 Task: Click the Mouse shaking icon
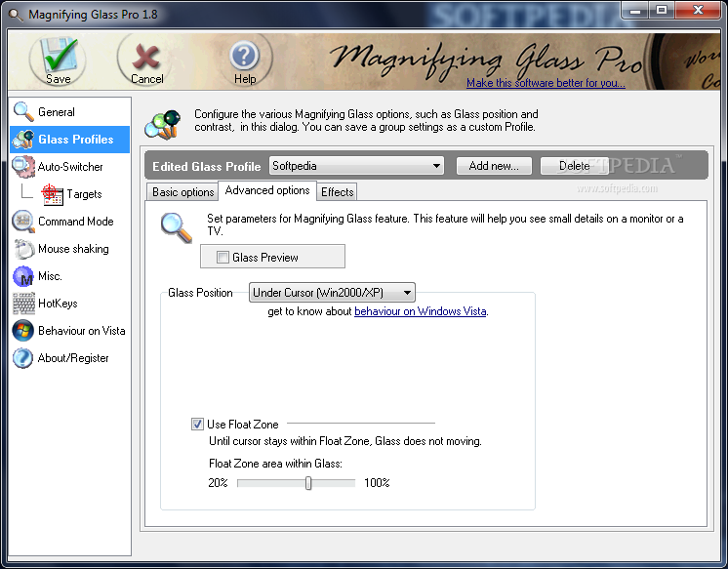coord(23,249)
